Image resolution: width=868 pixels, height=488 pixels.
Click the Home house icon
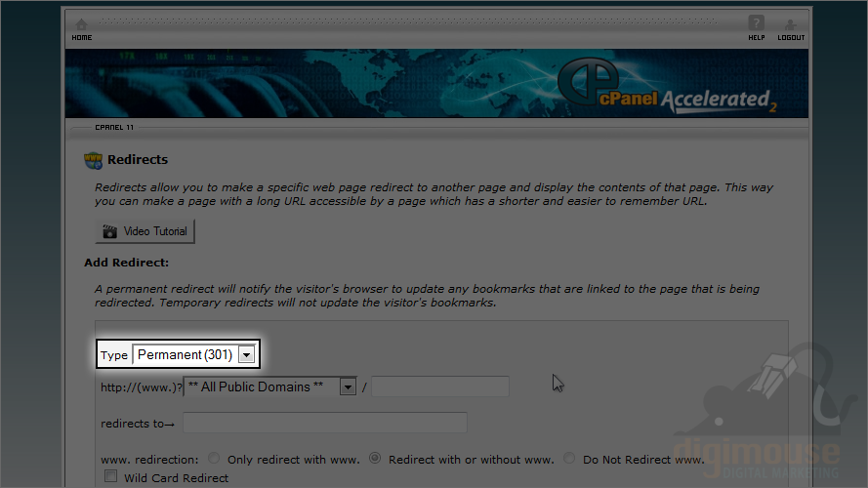81,24
